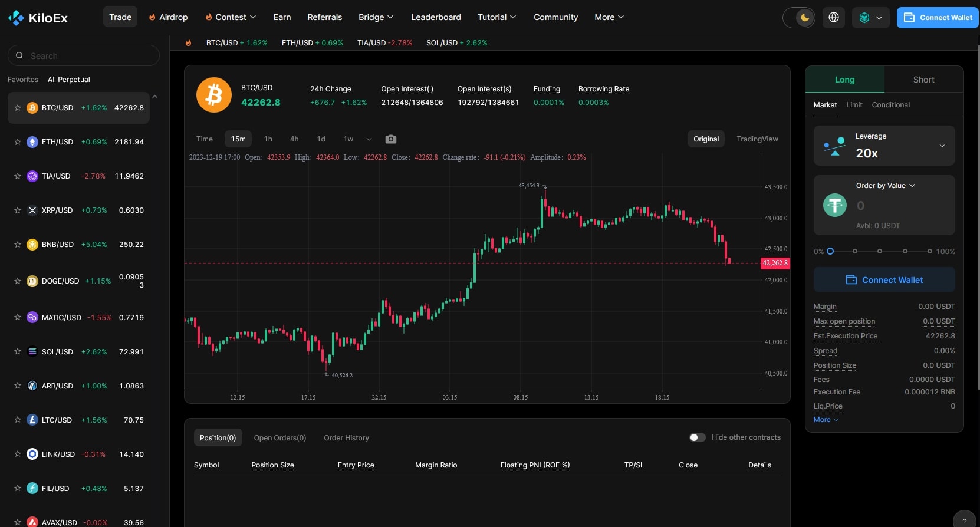Switch chart to TradingView
Image resolution: width=980 pixels, height=527 pixels.
coord(757,139)
